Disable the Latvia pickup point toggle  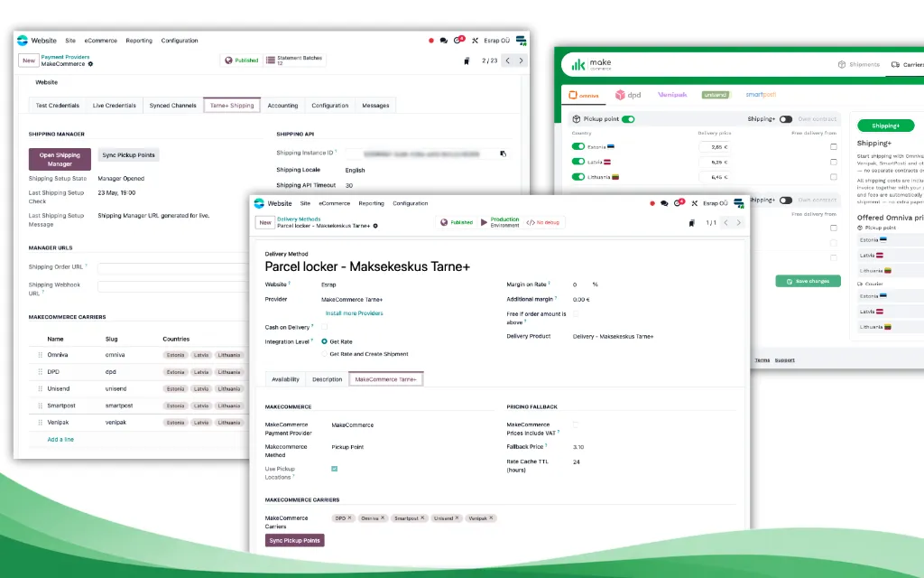pos(578,162)
